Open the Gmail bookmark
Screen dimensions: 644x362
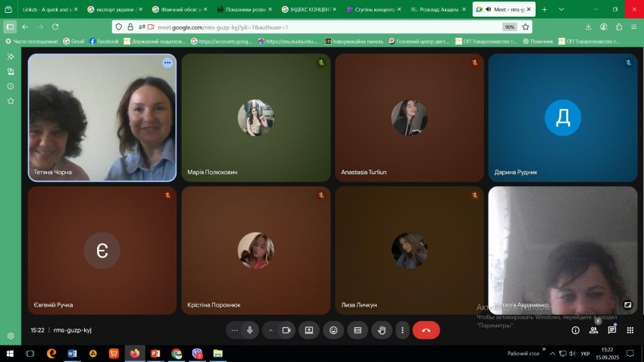pos(73,41)
